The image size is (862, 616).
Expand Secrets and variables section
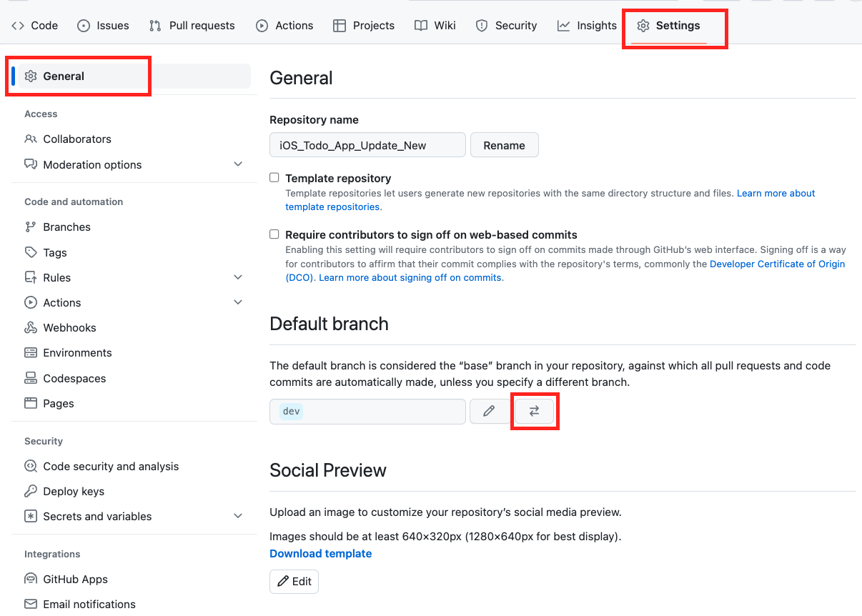pos(238,516)
